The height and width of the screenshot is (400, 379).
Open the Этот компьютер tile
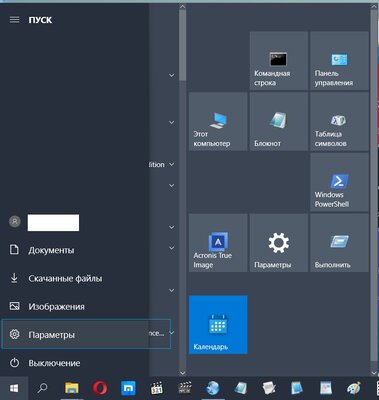click(218, 121)
